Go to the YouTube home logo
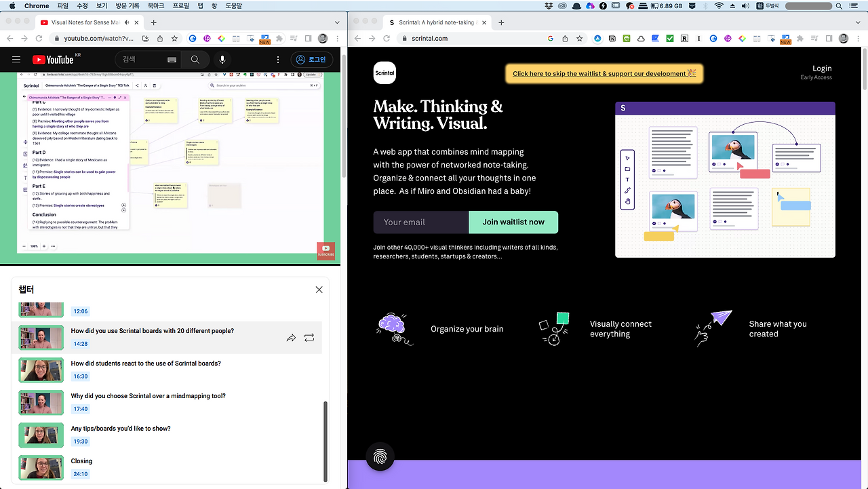 (52, 60)
